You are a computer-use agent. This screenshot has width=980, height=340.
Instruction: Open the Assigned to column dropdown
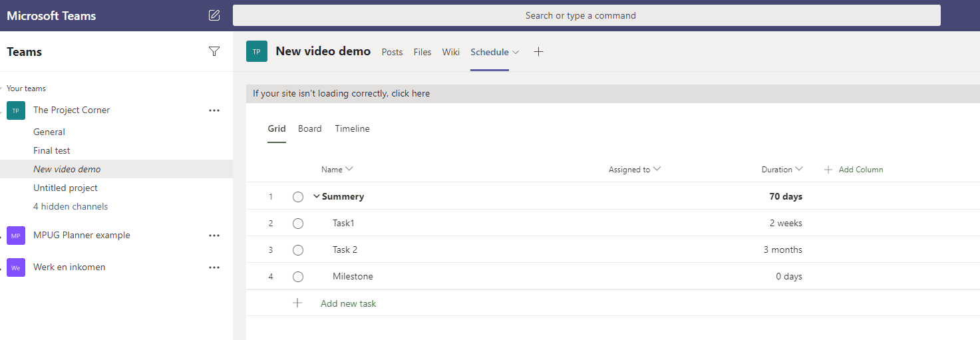[657, 169]
